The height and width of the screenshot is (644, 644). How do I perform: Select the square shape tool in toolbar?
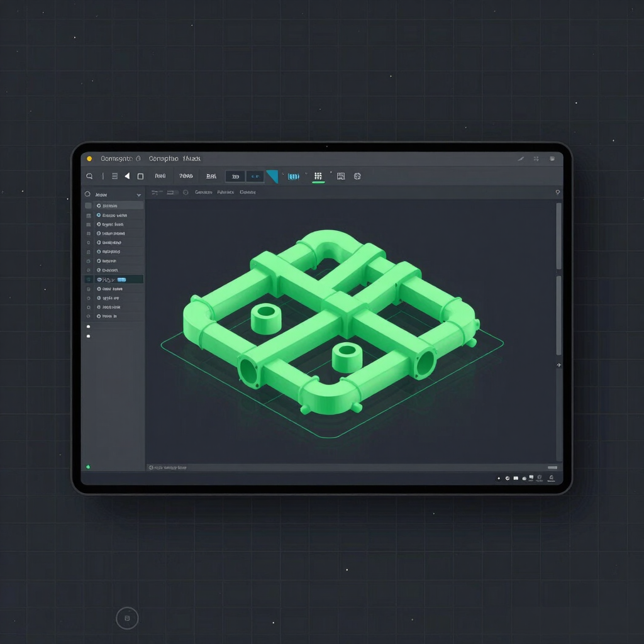coord(140,176)
